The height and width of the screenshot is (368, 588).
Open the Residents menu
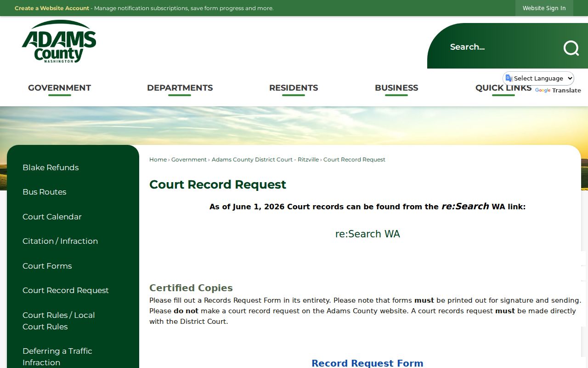(294, 88)
